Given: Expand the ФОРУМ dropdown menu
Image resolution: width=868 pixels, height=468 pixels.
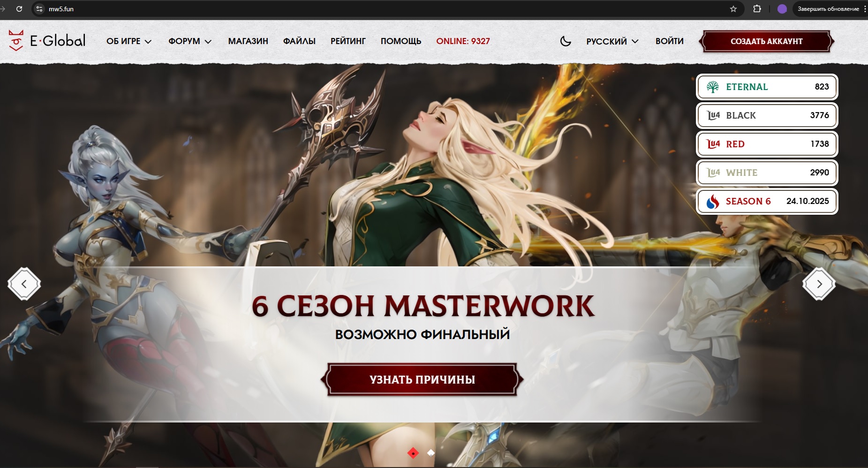Looking at the screenshot, I should tap(190, 41).
